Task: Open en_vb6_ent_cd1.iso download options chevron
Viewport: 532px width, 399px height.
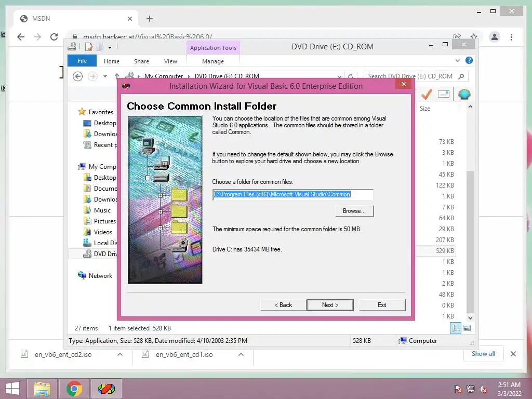Action: (241, 354)
